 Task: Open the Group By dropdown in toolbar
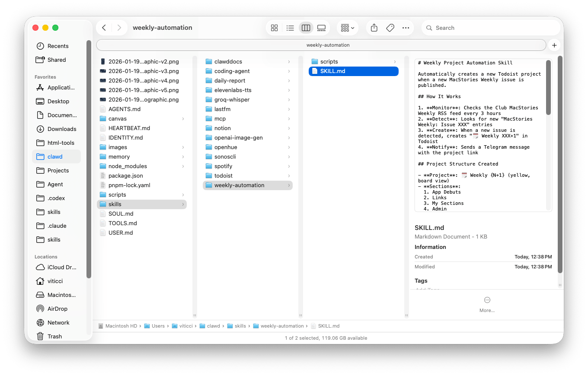click(347, 28)
